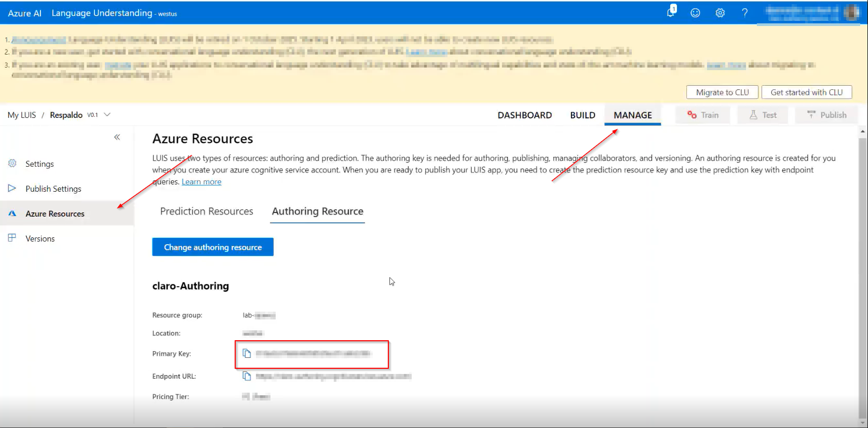Open the notifications bell icon

click(x=671, y=11)
